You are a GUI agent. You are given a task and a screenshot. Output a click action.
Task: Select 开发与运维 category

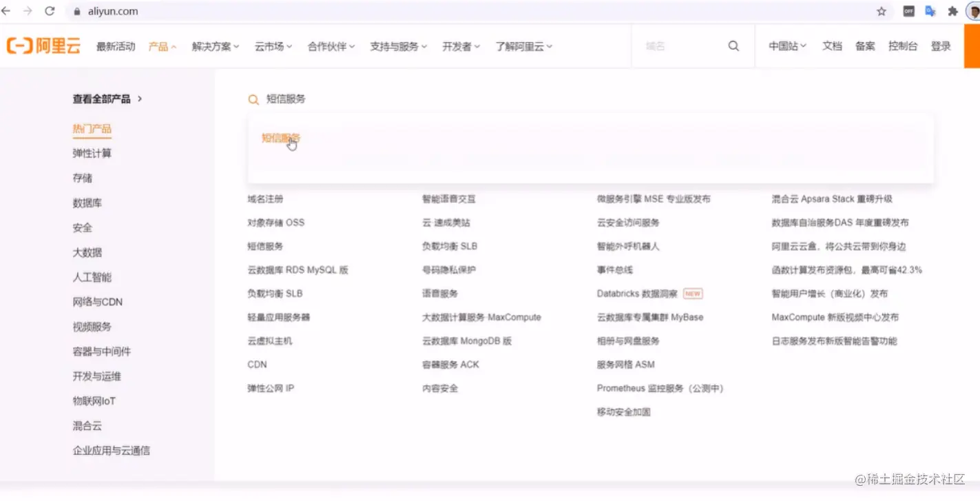click(96, 376)
